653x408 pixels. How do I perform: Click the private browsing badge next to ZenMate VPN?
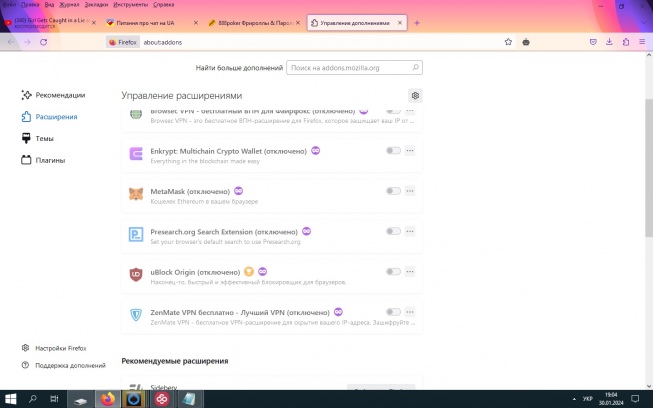(338, 312)
